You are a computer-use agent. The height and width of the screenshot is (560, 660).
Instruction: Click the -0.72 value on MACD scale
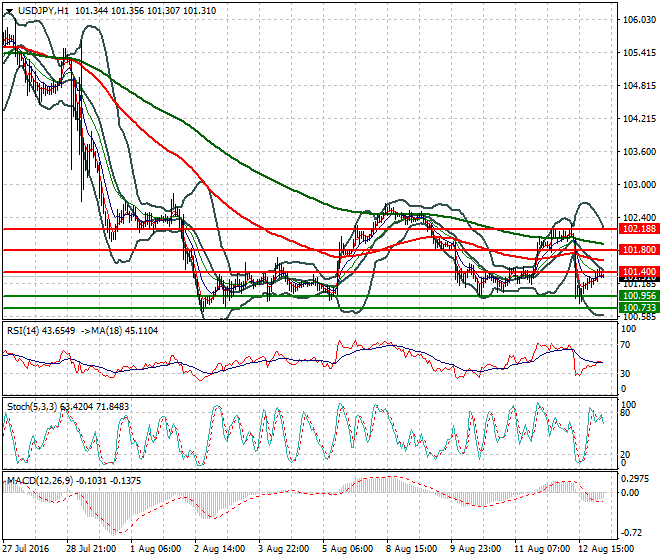pyautogui.click(x=634, y=532)
